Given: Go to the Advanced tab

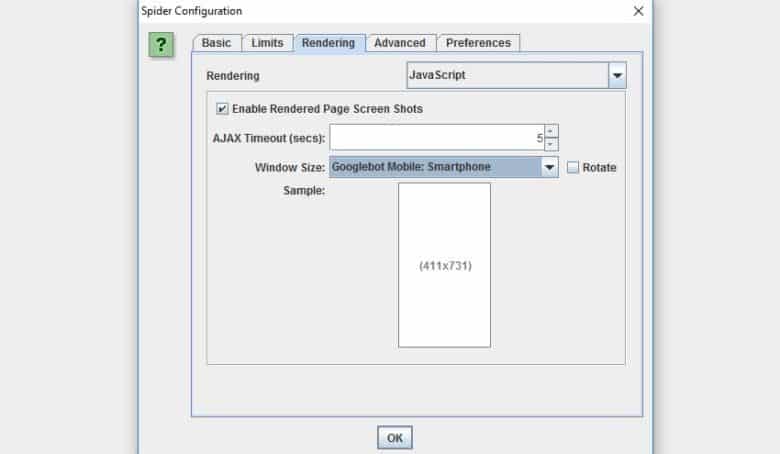Looking at the screenshot, I should pos(399,43).
